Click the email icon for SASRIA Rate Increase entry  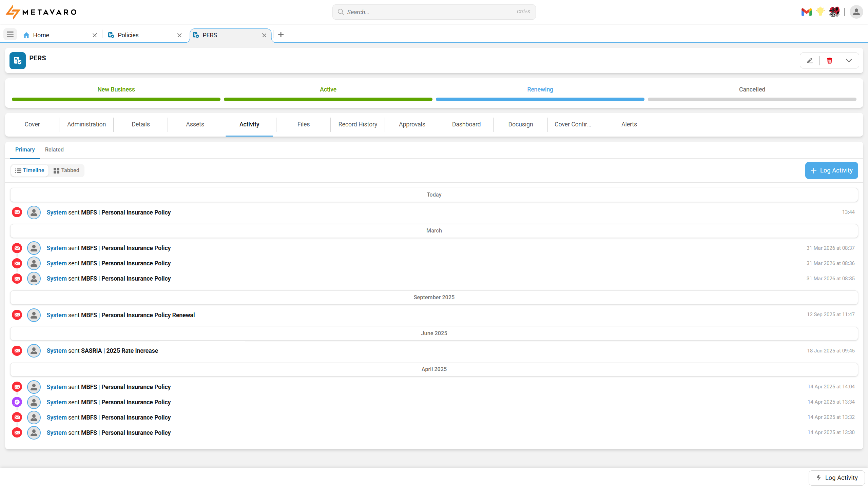[x=17, y=350]
